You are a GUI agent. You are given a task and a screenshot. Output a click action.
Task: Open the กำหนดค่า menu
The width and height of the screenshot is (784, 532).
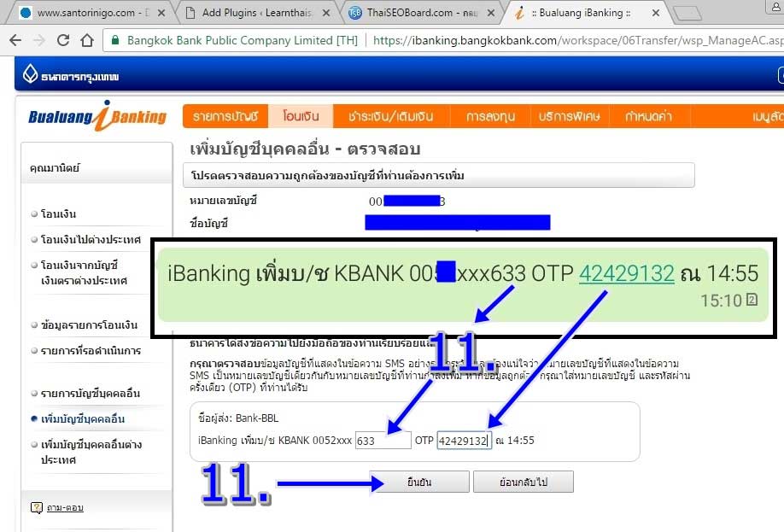pyautogui.click(x=648, y=116)
